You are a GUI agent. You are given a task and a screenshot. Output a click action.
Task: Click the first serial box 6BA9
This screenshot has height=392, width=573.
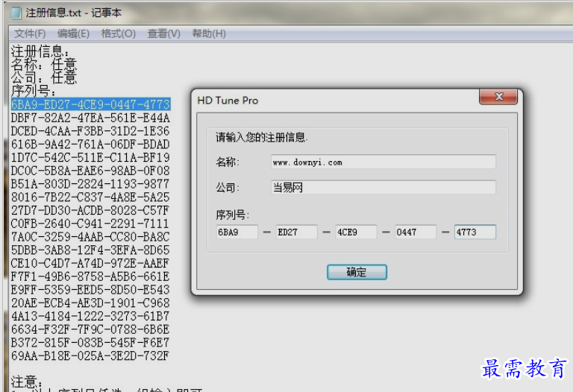(237, 232)
